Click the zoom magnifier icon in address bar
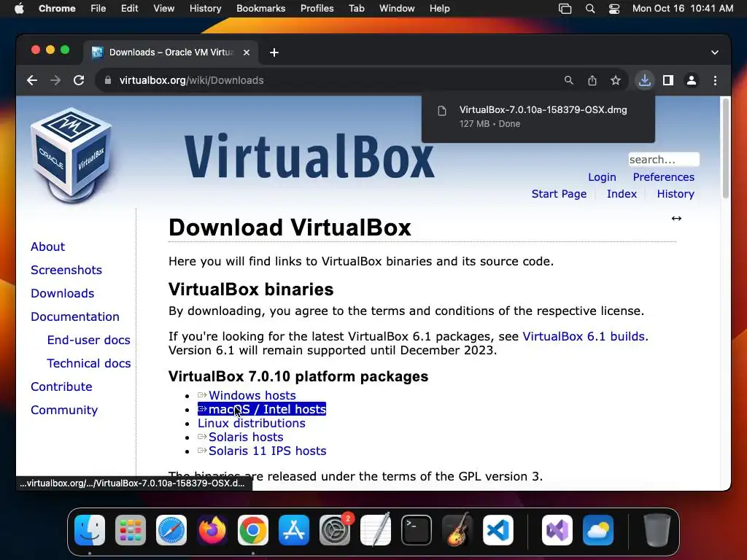 [569, 80]
